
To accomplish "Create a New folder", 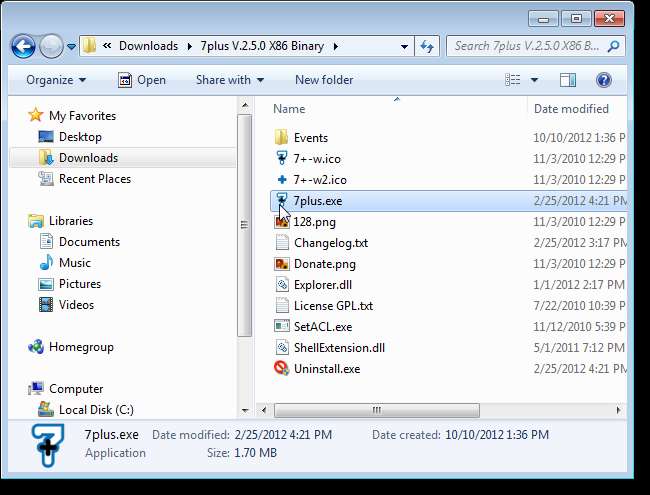I will pos(324,80).
